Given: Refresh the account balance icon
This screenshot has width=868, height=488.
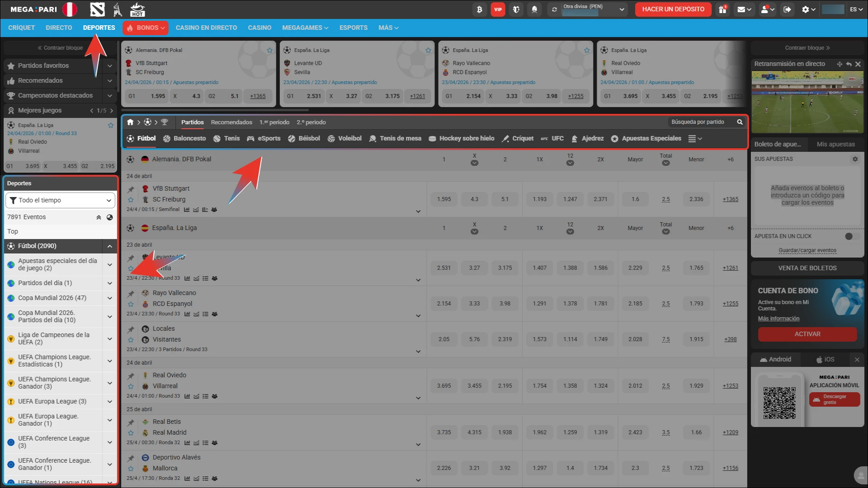Looking at the screenshot, I should coord(554,9).
